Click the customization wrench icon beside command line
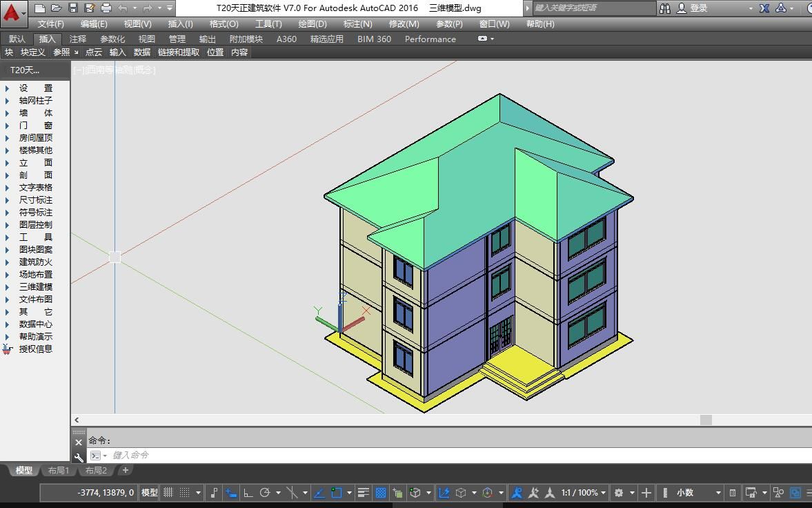This screenshot has height=508, width=812. (79, 456)
